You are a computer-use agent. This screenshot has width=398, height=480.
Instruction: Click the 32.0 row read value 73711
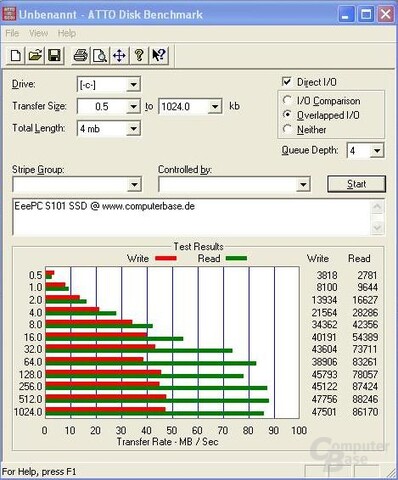tap(365, 349)
